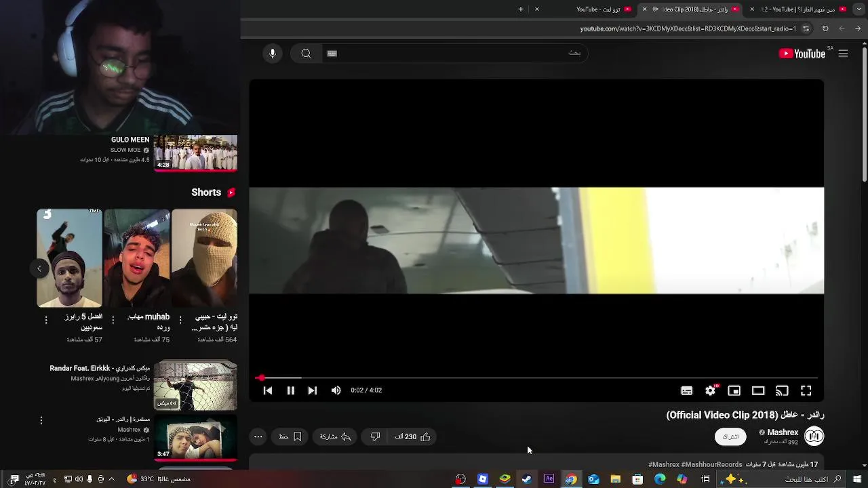The image size is (868, 488).
Task: Go to the YouTube home logo
Action: [802, 54]
